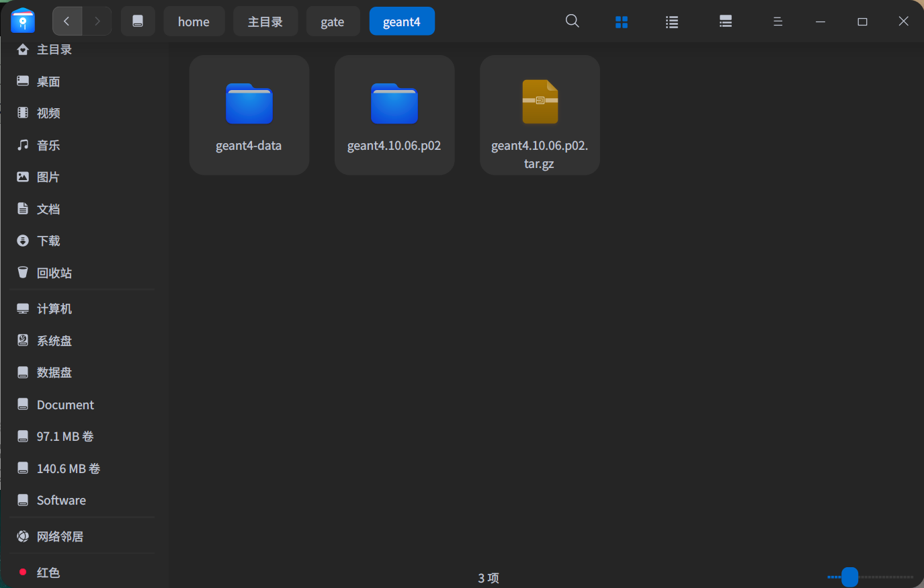Open the hamburger settings menu
The height and width of the screenshot is (588, 924).
[x=778, y=21]
